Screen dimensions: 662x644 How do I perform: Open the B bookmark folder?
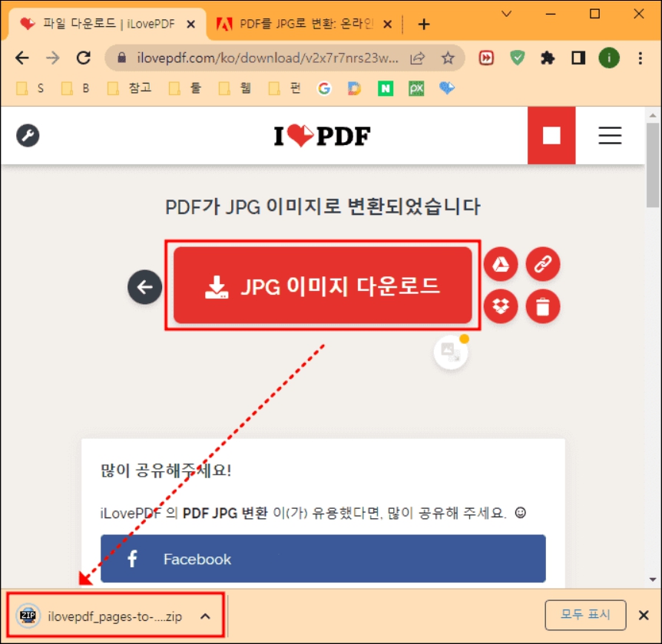(x=75, y=88)
